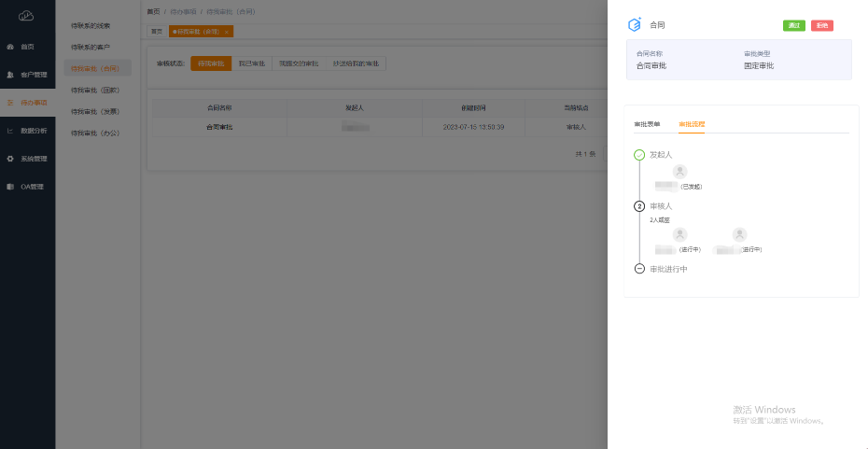Select the 待我审批 status filter
Image resolution: width=868 pixels, height=449 pixels.
click(x=211, y=63)
